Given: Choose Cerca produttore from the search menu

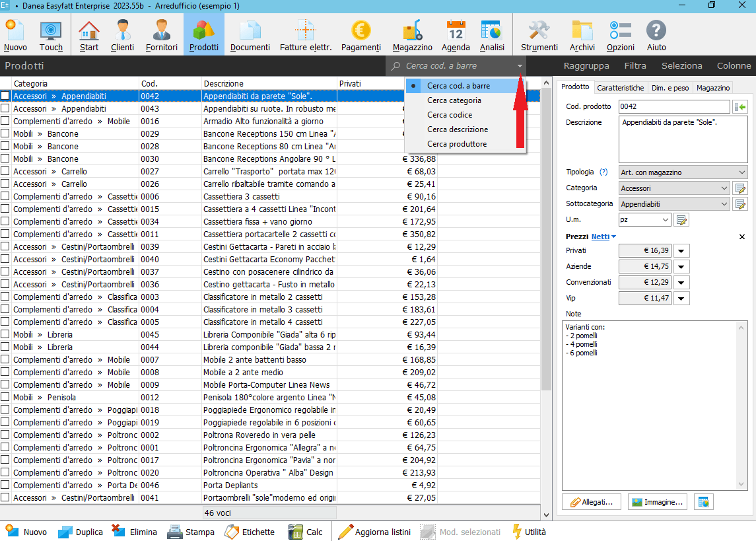Looking at the screenshot, I should (x=465, y=144).
